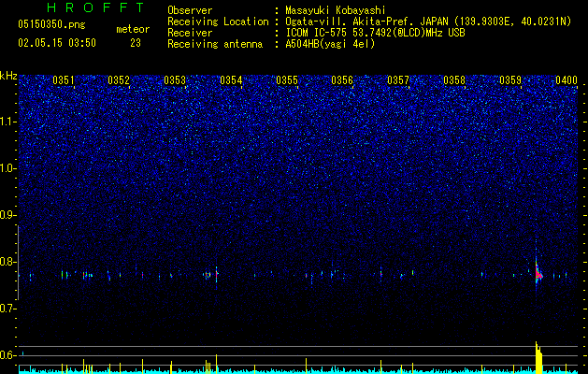Click the kHz axis unit label
This screenshot has width=588, height=374.
[x=8, y=76]
